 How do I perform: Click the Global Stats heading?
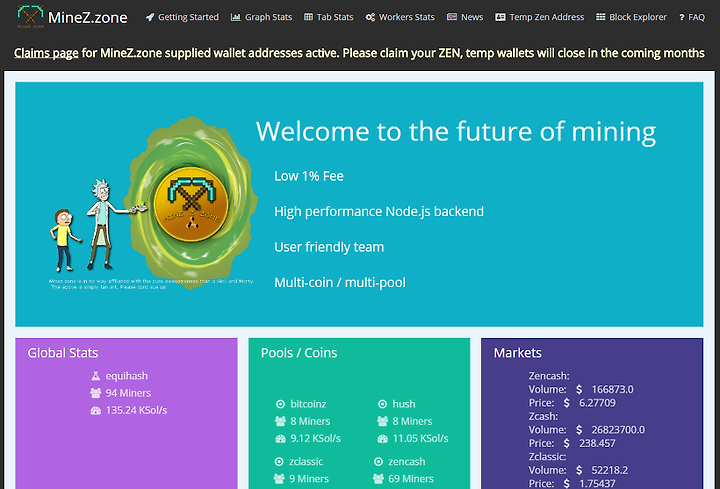click(62, 353)
